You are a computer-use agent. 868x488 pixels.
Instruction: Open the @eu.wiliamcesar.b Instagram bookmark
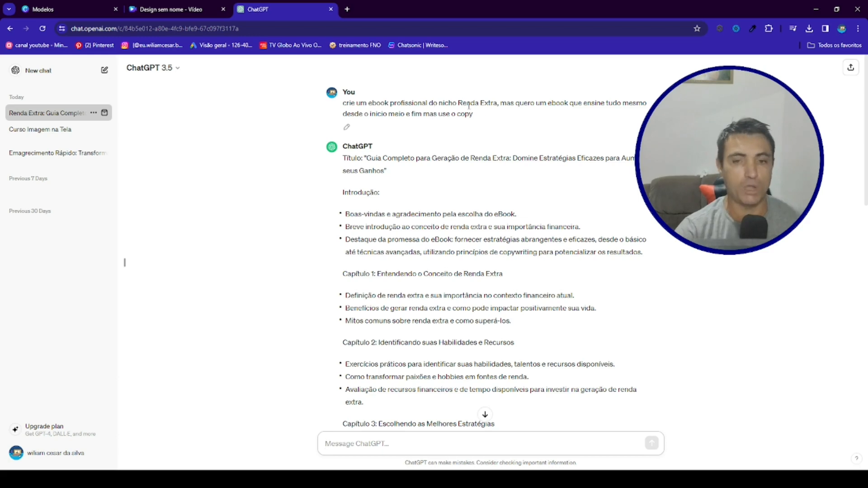point(152,45)
